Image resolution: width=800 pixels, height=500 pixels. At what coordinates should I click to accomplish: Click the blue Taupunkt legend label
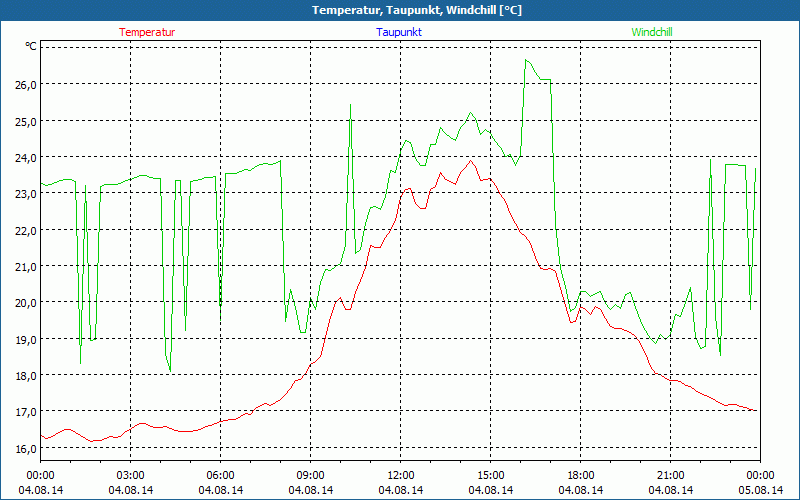399,32
